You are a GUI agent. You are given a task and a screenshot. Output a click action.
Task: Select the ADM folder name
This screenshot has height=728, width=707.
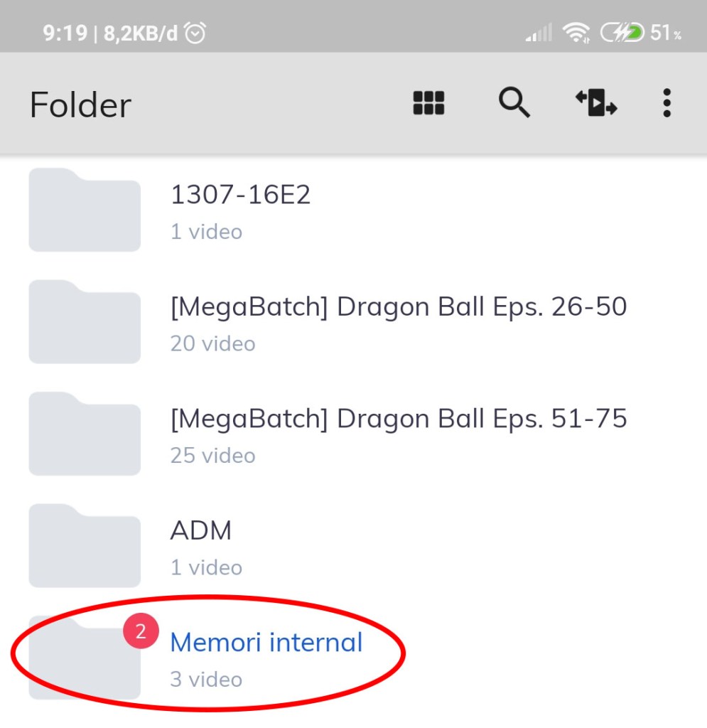coord(201,530)
